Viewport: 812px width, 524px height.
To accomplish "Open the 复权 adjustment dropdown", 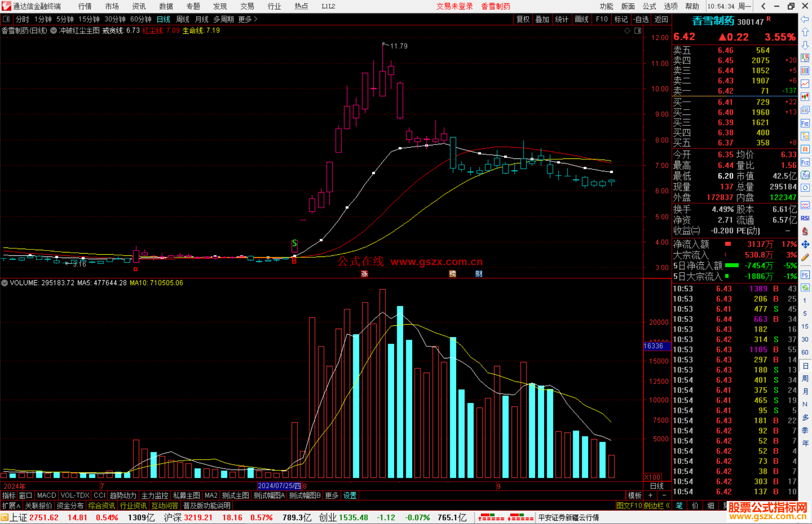I will 523,19.
